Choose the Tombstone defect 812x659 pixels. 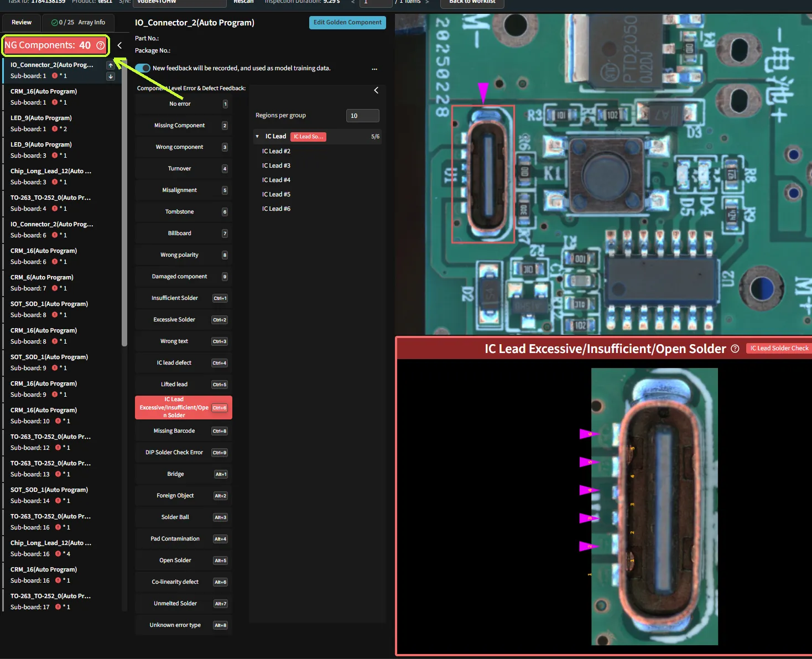184,212
